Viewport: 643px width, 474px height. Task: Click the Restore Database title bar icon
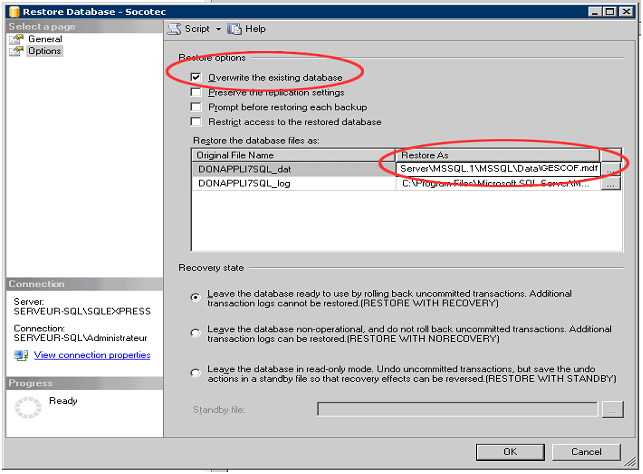(13, 11)
